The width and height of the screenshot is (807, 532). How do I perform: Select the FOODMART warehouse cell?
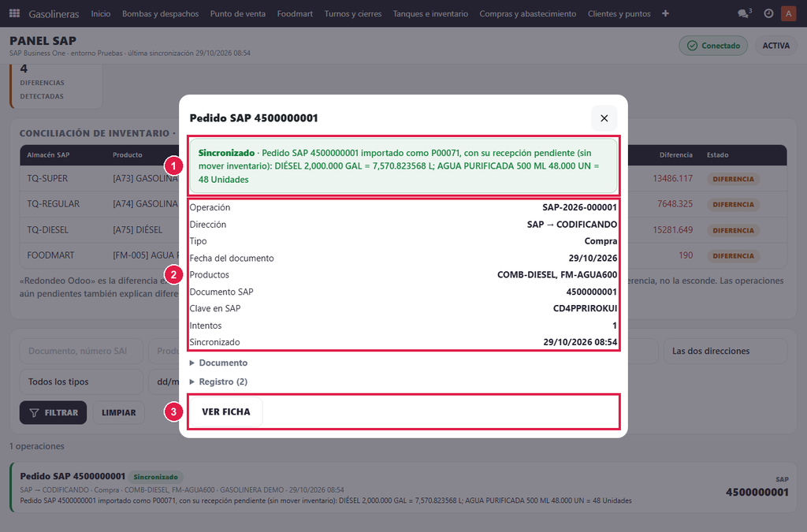[x=50, y=255]
